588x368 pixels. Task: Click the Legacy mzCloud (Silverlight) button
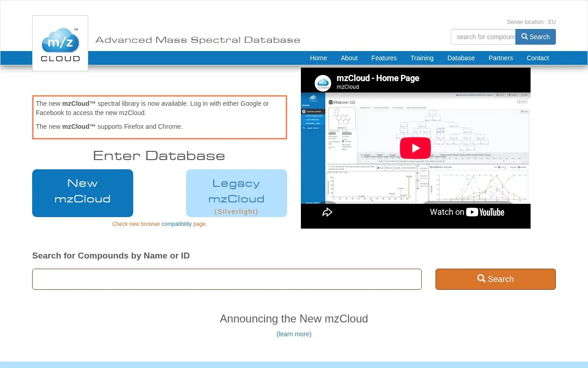pos(237,193)
